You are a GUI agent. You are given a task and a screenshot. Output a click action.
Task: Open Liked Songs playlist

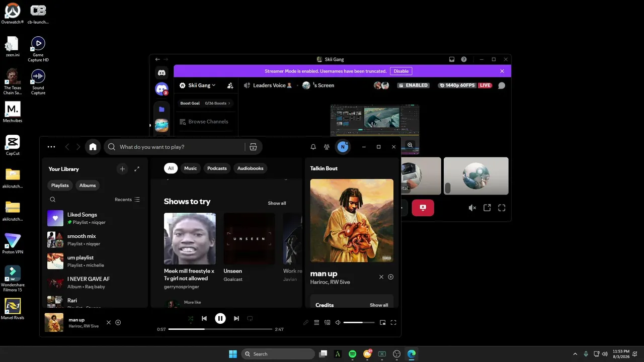[x=95, y=218]
